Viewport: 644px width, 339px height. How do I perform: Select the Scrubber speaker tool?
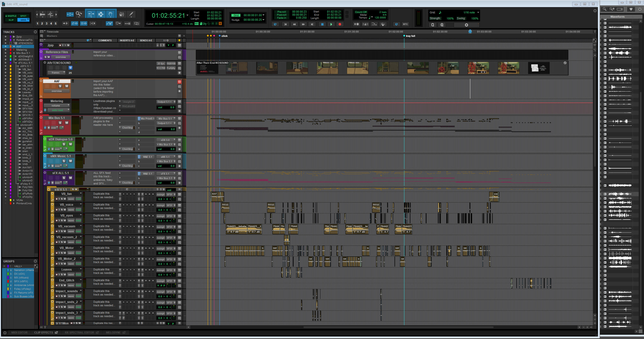122,14
